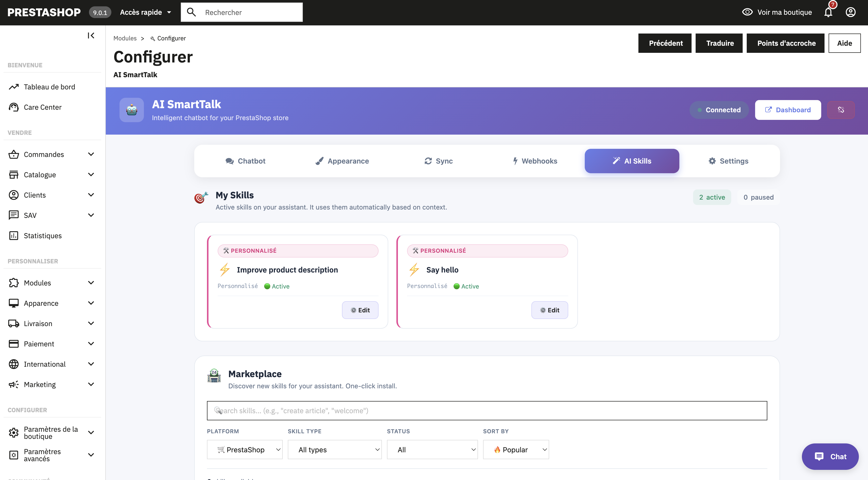Open Tableau de bord from sidebar
This screenshot has height=480, width=868.
[49, 87]
